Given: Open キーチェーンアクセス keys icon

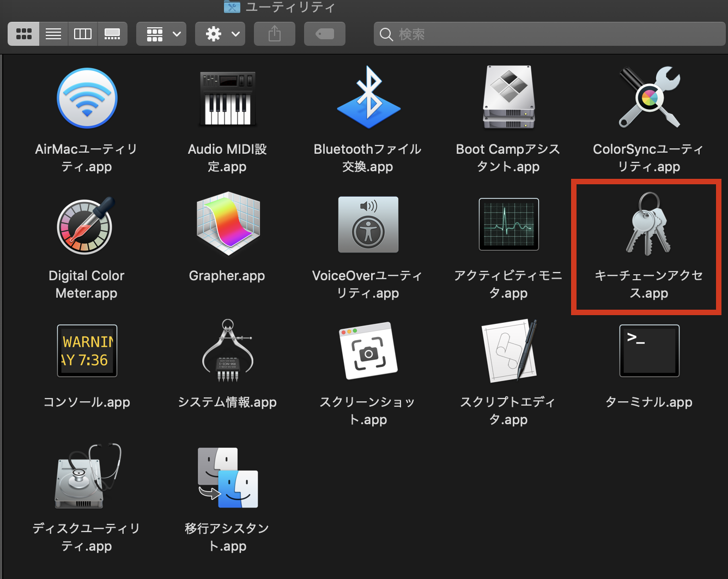Looking at the screenshot, I should point(648,224).
